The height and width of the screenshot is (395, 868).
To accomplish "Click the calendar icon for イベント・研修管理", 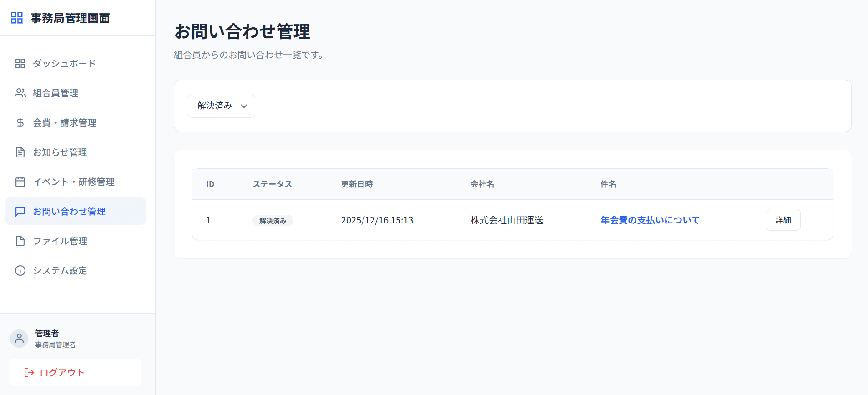I will click(x=20, y=182).
